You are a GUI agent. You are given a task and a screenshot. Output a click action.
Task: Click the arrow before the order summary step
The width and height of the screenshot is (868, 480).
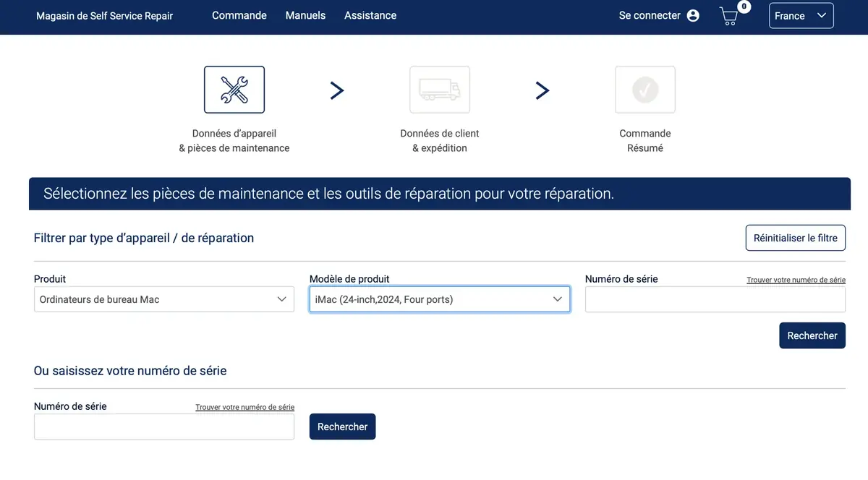tap(542, 90)
